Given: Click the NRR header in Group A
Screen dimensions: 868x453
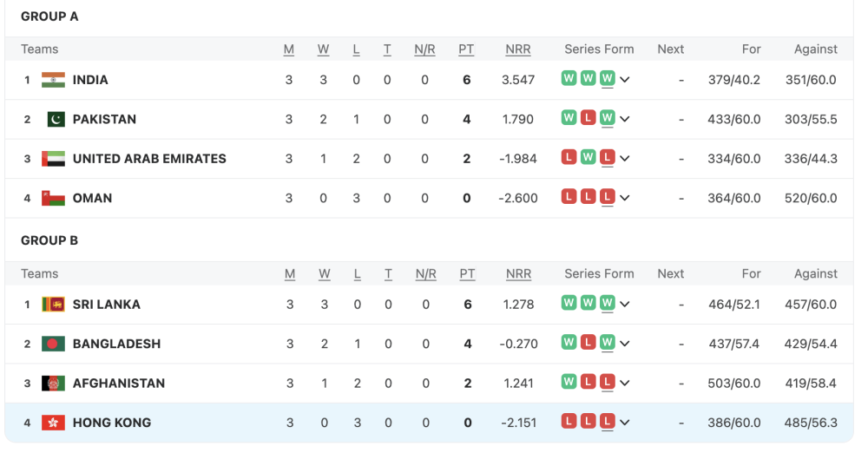Looking at the screenshot, I should coord(518,49).
